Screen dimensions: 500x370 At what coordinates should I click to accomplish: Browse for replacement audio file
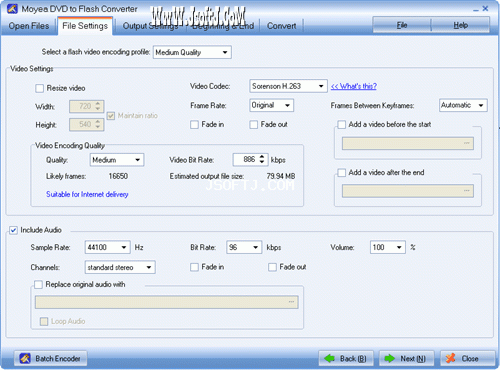pos(291,302)
